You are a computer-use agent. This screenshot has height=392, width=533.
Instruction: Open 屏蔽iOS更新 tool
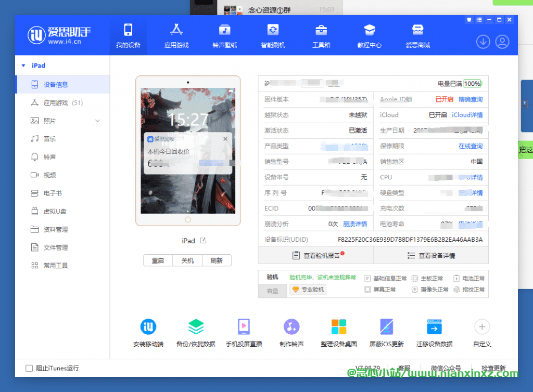pyautogui.click(x=387, y=333)
